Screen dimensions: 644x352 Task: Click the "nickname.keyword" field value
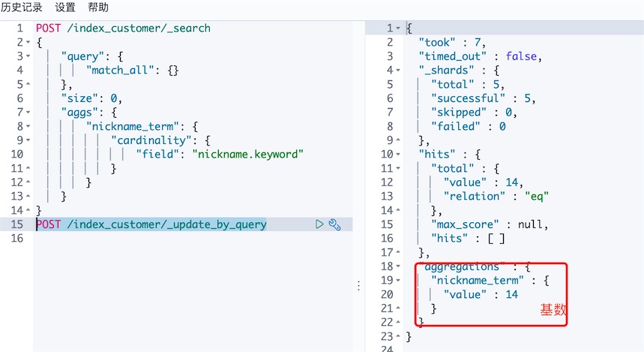248,154
